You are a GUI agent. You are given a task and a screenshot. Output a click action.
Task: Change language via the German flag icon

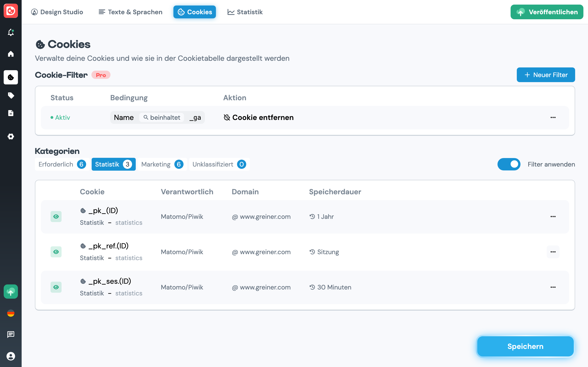[x=11, y=313]
